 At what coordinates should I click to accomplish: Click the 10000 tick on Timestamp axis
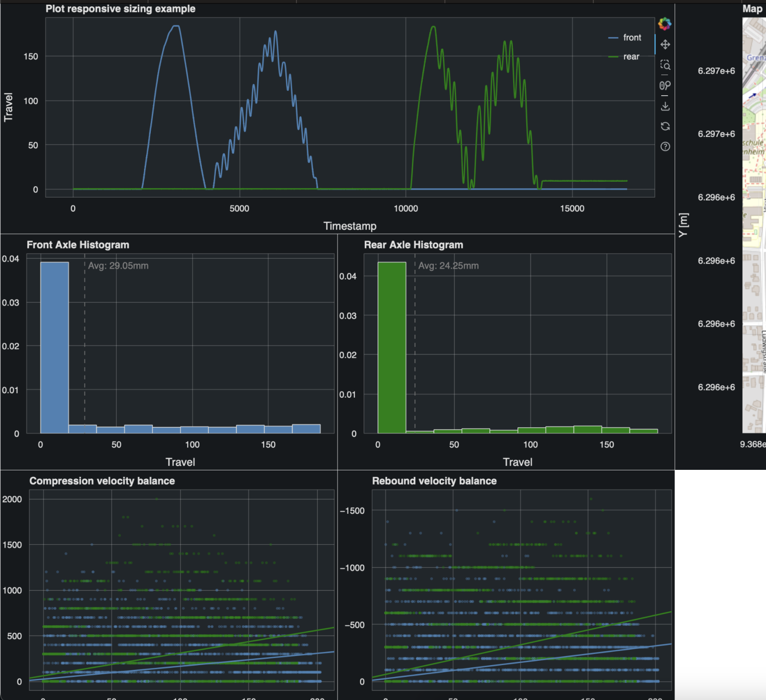point(406,209)
